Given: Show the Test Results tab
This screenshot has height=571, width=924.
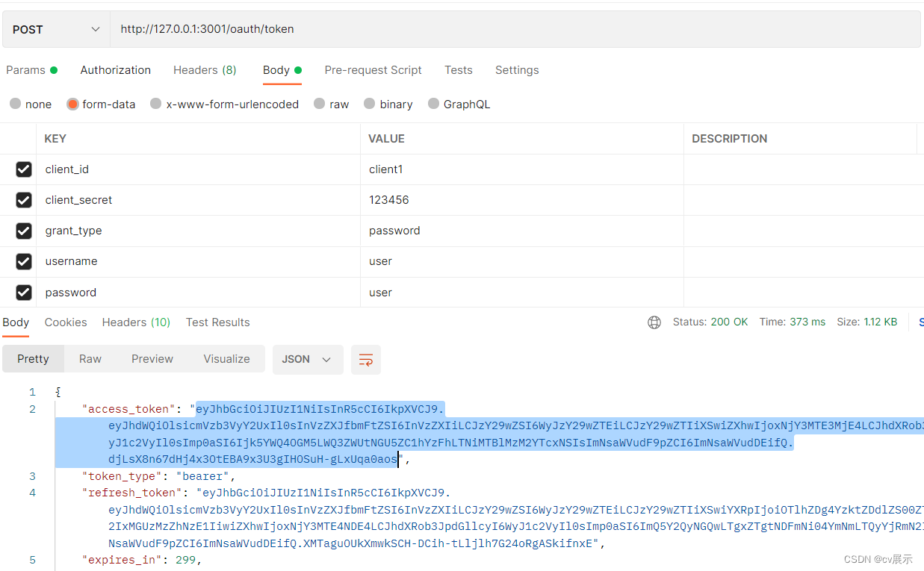Looking at the screenshot, I should tap(217, 322).
